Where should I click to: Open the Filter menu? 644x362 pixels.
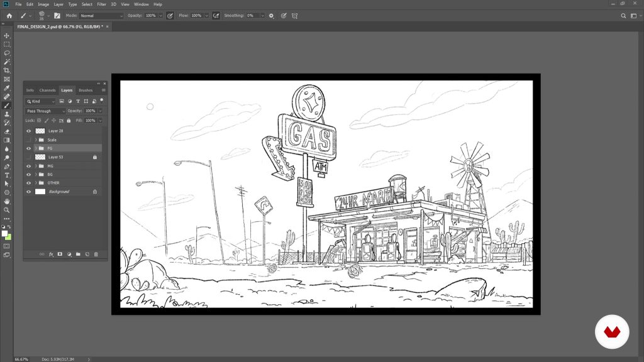click(101, 4)
